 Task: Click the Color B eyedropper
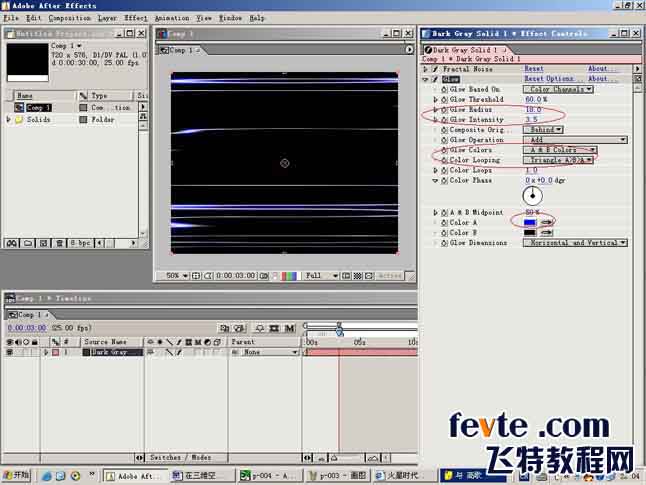pyautogui.click(x=546, y=232)
